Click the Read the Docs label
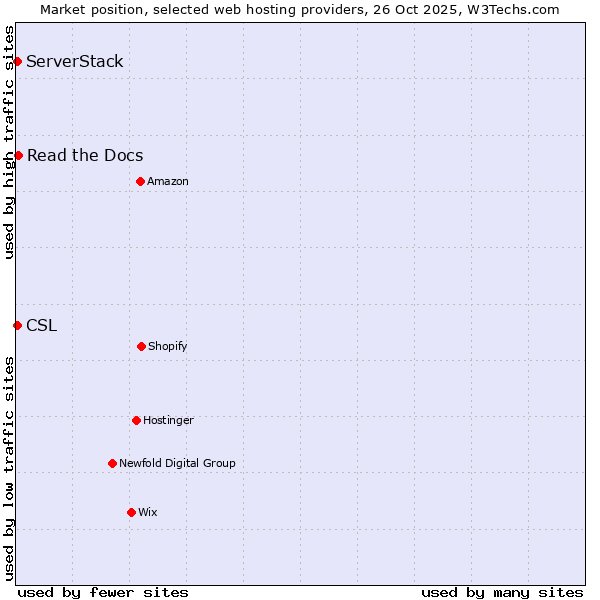The height and width of the screenshot is (600, 600). pyautogui.click(x=85, y=155)
